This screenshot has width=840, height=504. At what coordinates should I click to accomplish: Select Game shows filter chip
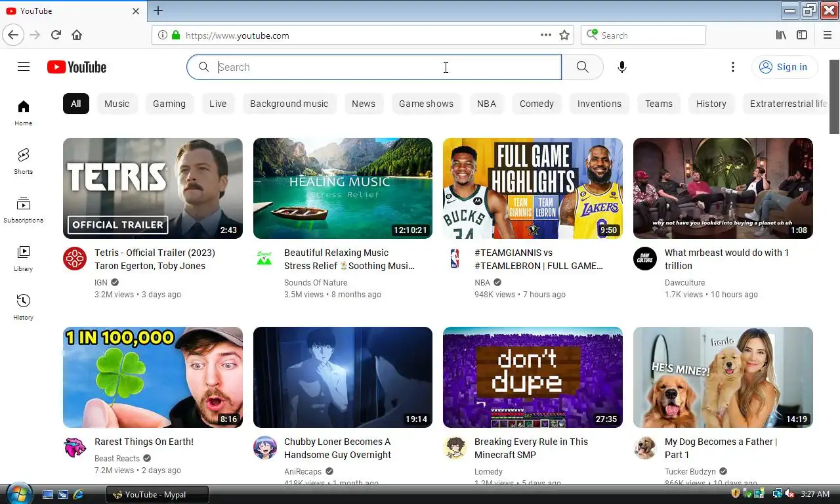click(427, 104)
